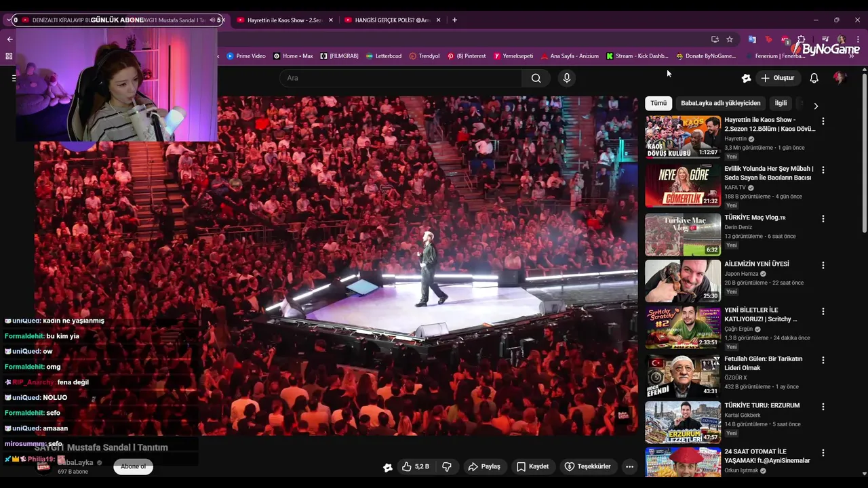868x488 pixels.
Task: Open options for Evlilik Yolunda Her Şey Mübah video
Action: pyautogui.click(x=823, y=170)
